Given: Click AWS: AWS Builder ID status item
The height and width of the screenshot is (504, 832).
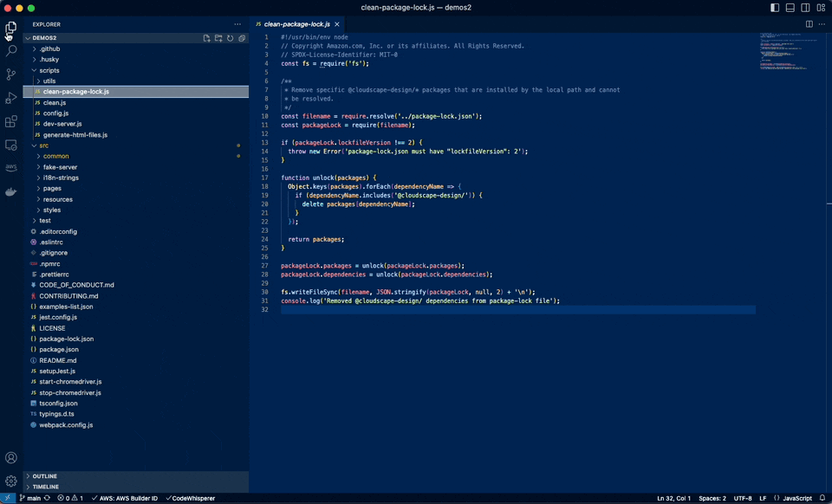Looking at the screenshot, I should (125, 498).
